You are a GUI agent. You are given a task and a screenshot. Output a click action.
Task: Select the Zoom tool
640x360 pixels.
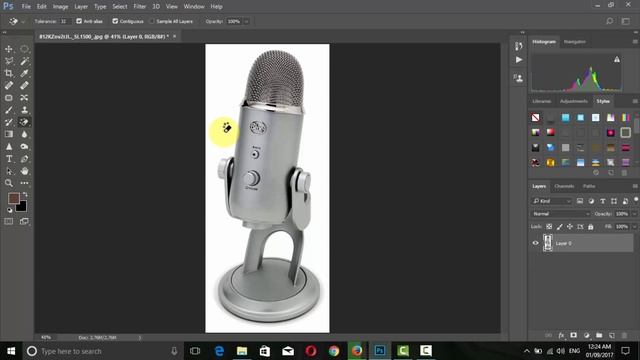pos(9,183)
